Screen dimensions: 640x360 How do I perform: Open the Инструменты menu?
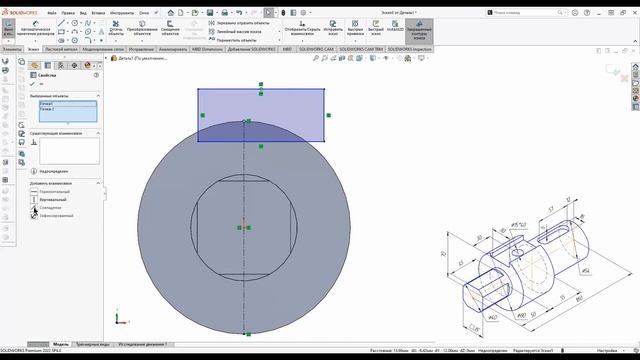pos(122,13)
